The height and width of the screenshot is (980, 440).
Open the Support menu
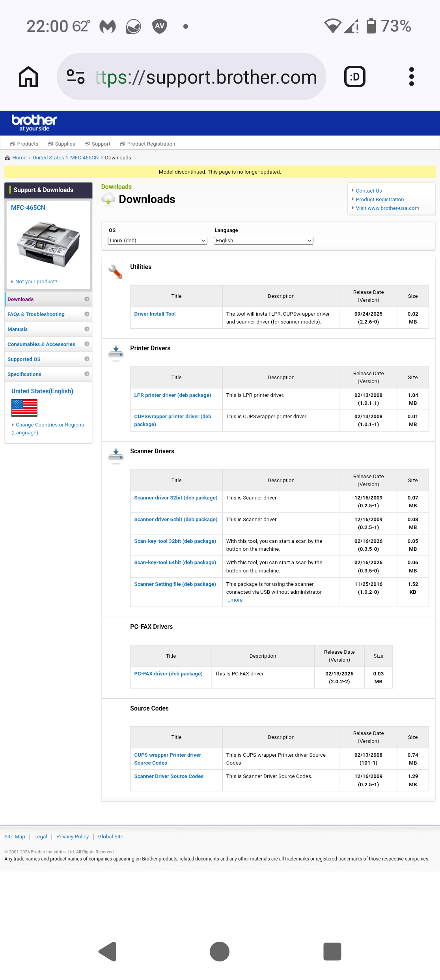(x=98, y=144)
